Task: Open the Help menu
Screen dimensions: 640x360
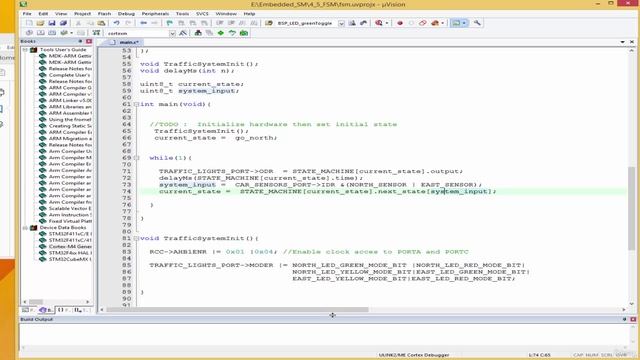Action: pyautogui.click(x=249, y=13)
